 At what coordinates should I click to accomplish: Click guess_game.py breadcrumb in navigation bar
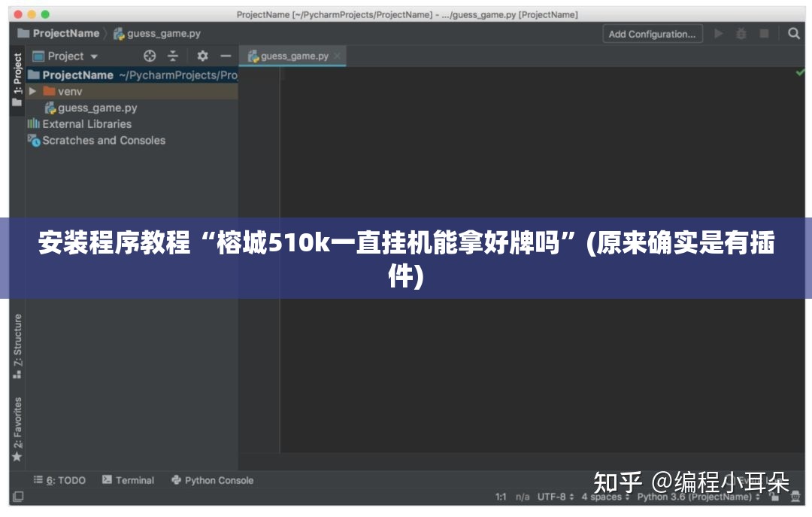(x=157, y=34)
